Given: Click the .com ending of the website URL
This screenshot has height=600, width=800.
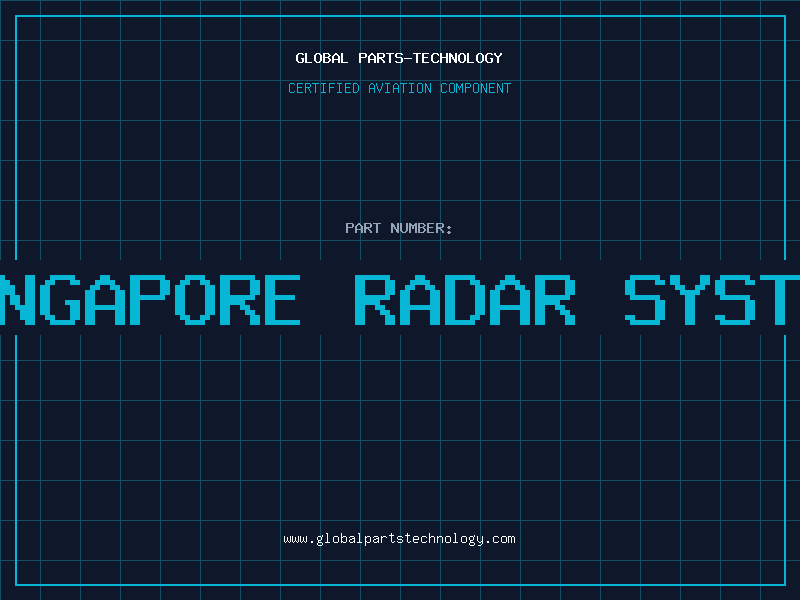Looking at the screenshot, I should (500, 539).
